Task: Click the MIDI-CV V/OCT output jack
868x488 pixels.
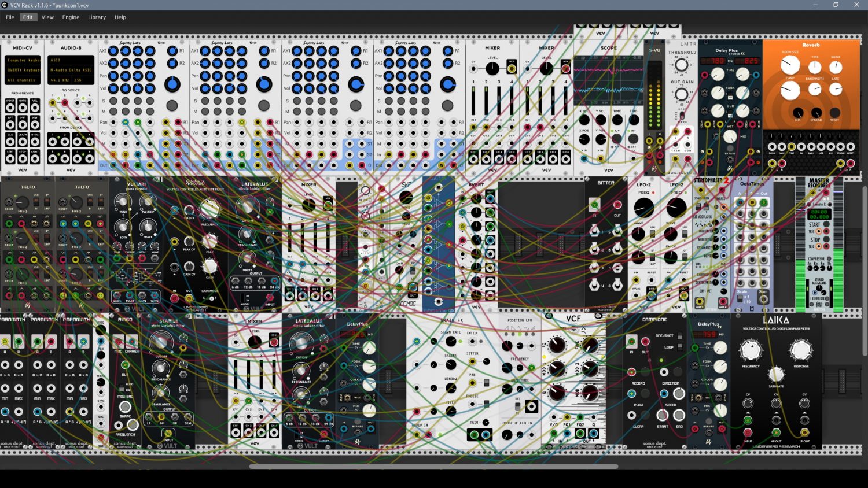Action: click(x=10, y=108)
